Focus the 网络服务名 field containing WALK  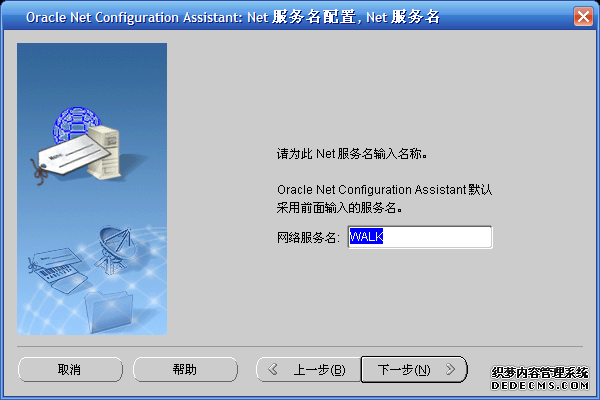click(x=420, y=237)
